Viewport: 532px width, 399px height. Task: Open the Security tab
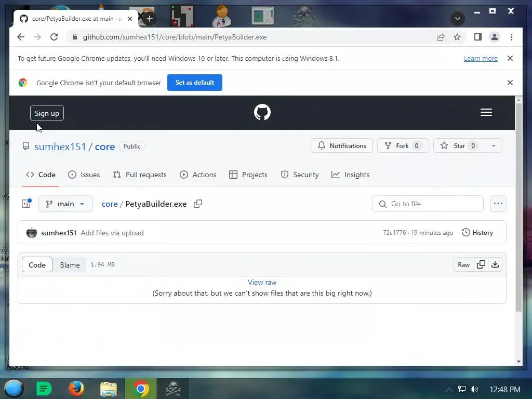(300, 175)
